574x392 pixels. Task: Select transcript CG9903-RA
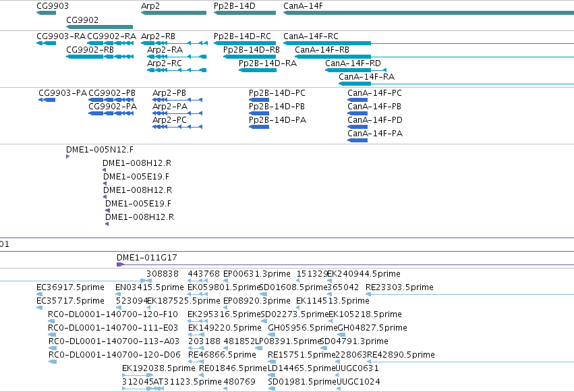(46, 43)
